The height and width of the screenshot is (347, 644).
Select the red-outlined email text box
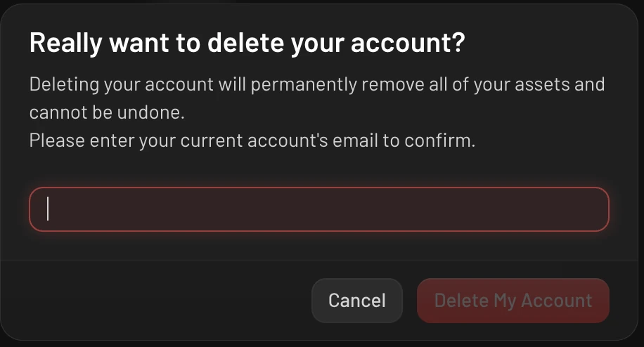pyautogui.click(x=319, y=209)
